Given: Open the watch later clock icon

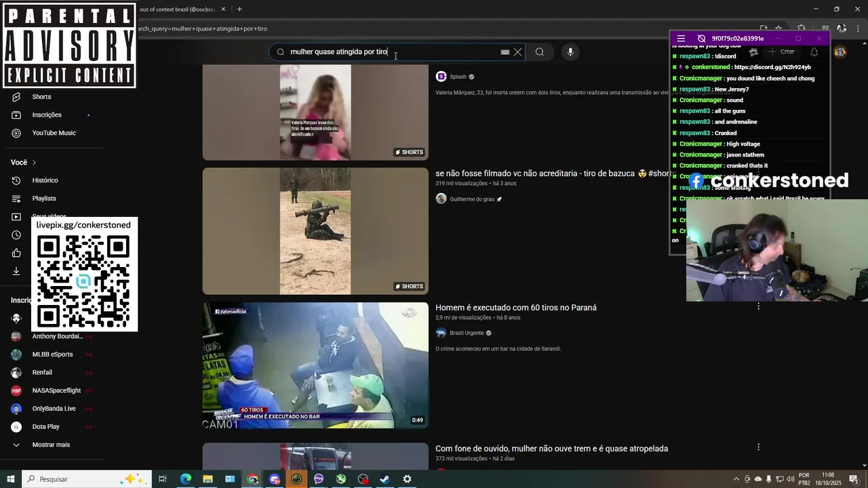Looking at the screenshot, I should point(16,235).
